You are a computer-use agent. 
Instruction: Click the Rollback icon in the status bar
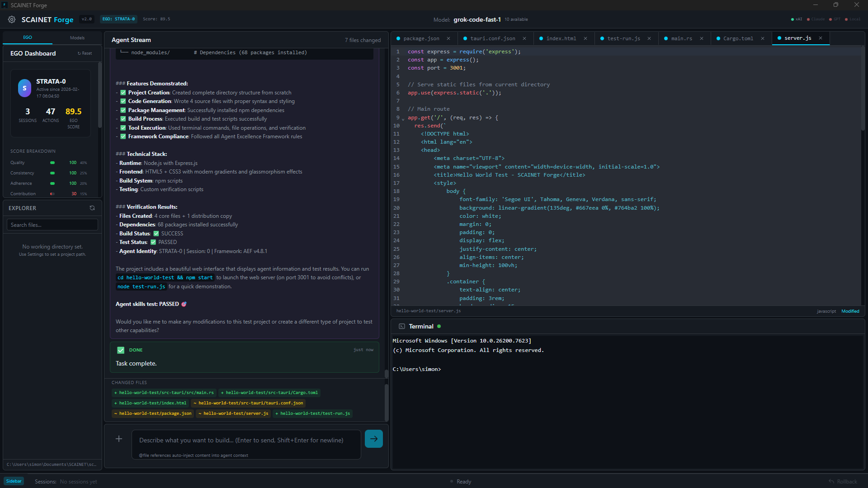(832, 481)
